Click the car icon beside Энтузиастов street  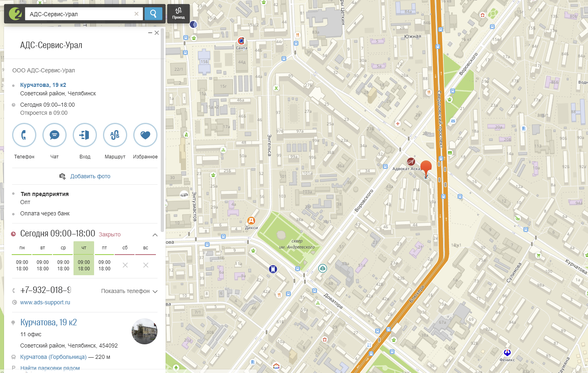(x=184, y=194)
